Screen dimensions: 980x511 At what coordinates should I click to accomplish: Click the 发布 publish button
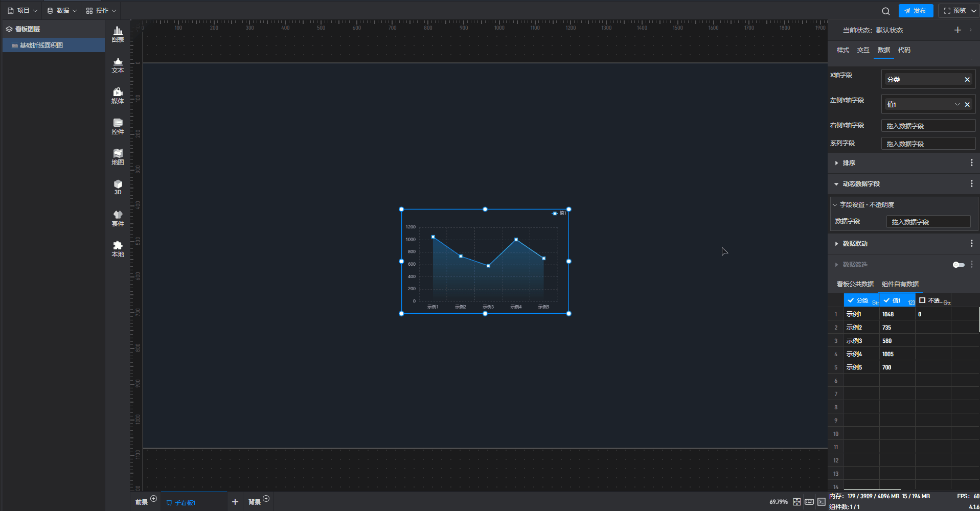915,11
